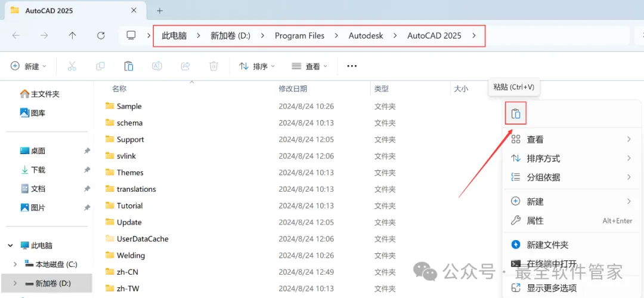Screen dimensions: 644x298
Task: Click Program Files in the address bar
Action: pyautogui.click(x=299, y=36)
